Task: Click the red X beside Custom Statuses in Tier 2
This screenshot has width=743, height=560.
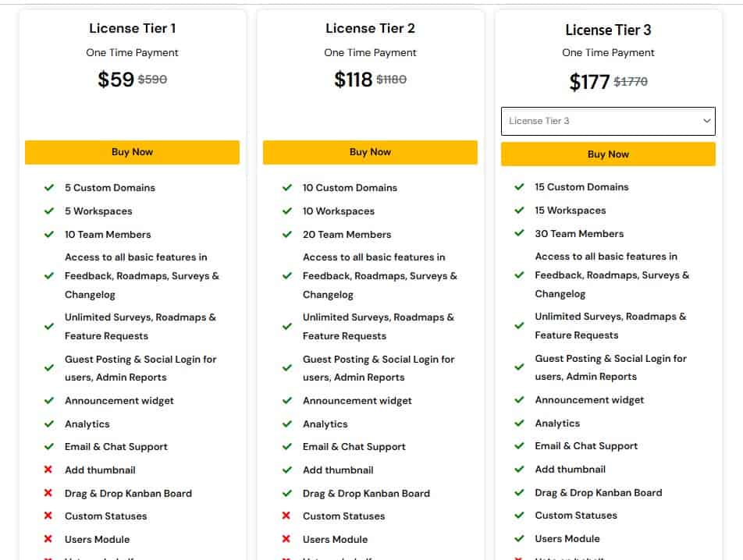Action: [x=287, y=516]
